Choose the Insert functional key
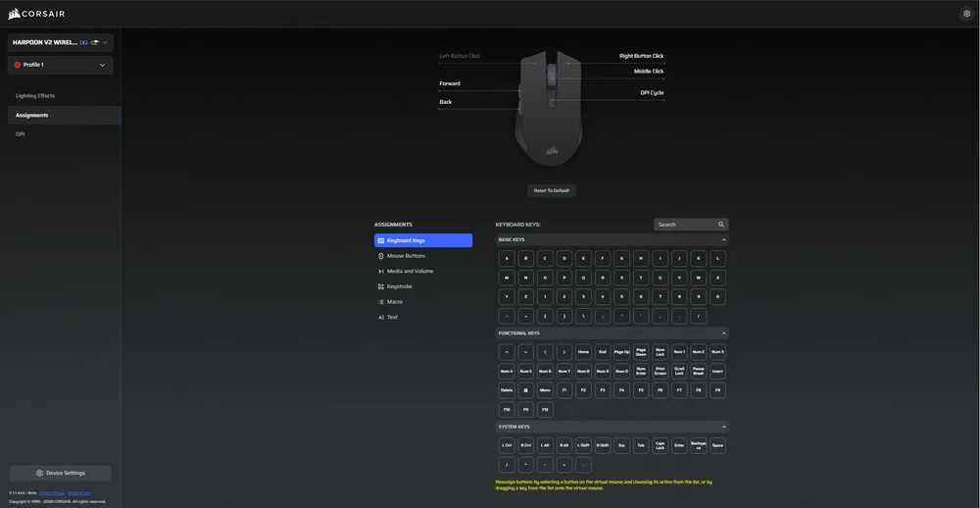This screenshot has width=980, height=508. [717, 371]
